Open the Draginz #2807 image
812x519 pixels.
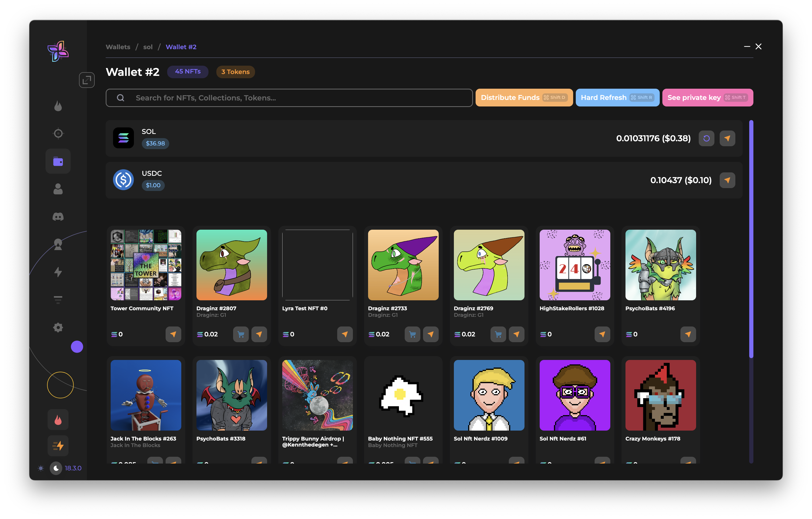232,265
